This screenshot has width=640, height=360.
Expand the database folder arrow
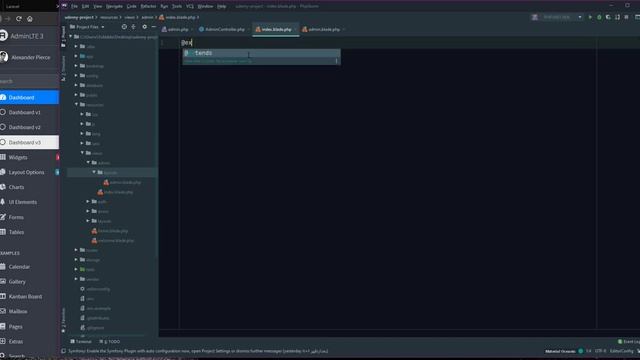pyautogui.click(x=76, y=85)
